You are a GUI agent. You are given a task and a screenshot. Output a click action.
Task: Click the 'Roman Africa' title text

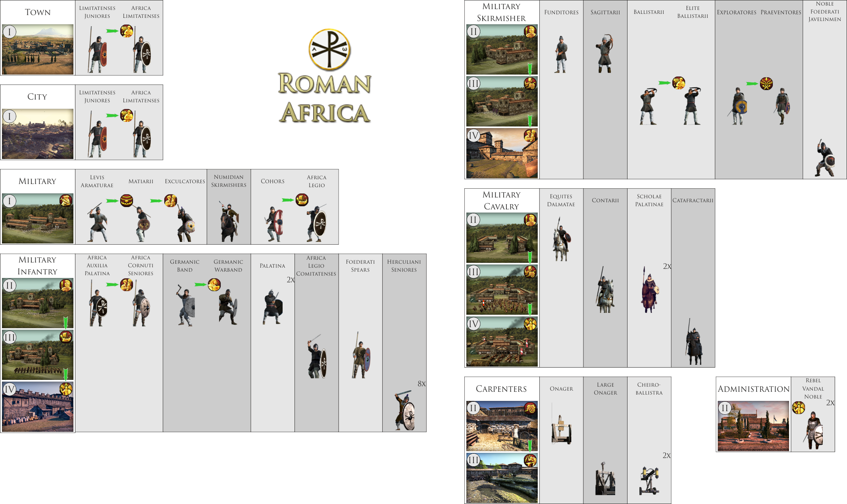point(325,98)
